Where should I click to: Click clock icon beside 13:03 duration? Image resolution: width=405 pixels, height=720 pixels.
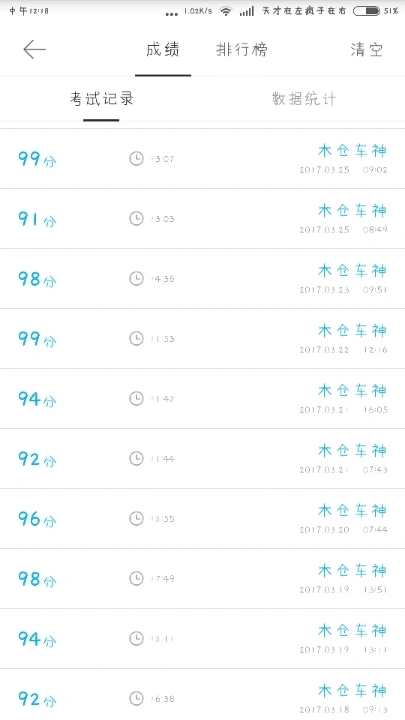(x=136, y=219)
